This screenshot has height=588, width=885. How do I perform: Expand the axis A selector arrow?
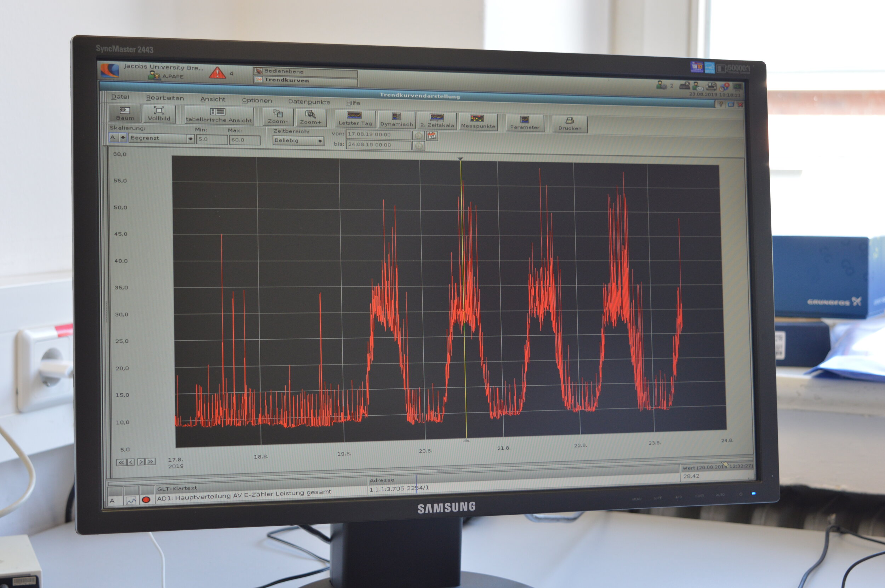click(x=123, y=138)
